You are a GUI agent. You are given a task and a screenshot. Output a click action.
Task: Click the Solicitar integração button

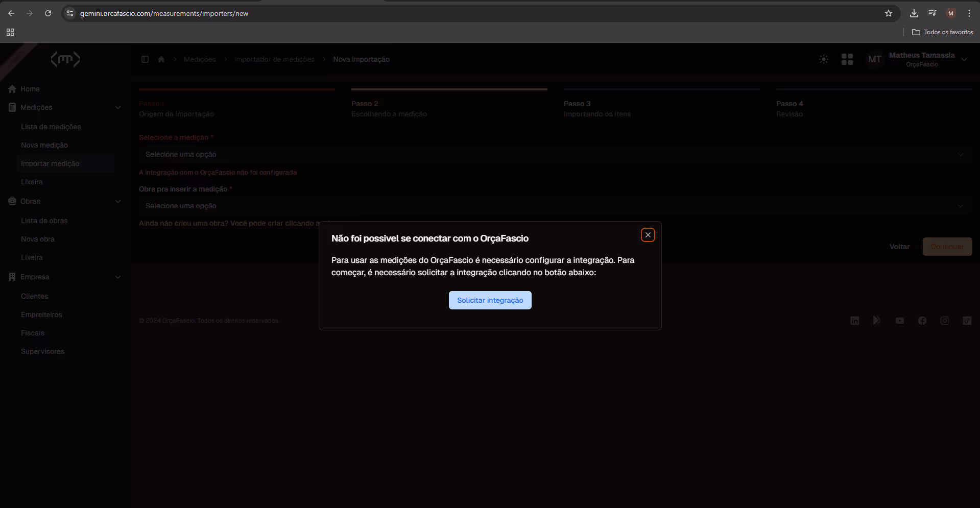click(490, 300)
